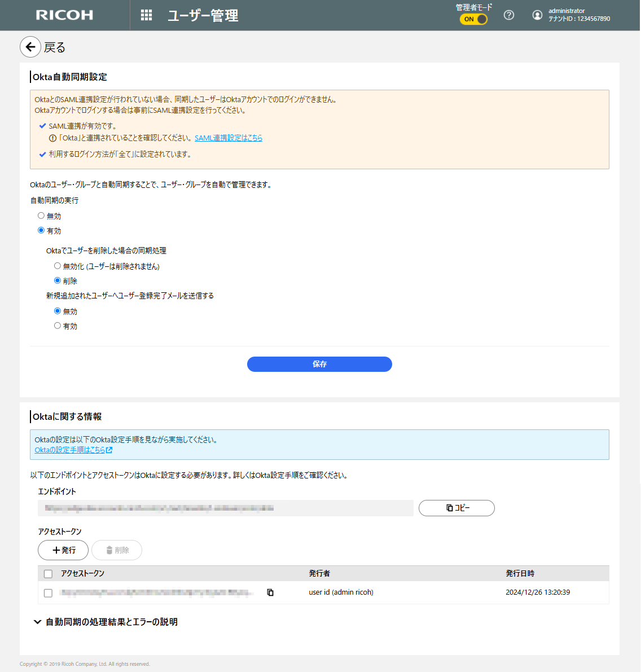
Task: Check the select-all access token header checkbox
Action: click(x=48, y=574)
